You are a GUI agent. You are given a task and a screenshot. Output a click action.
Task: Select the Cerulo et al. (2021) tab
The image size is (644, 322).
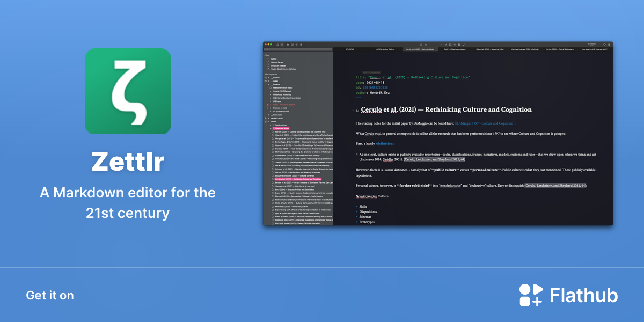[420, 49]
